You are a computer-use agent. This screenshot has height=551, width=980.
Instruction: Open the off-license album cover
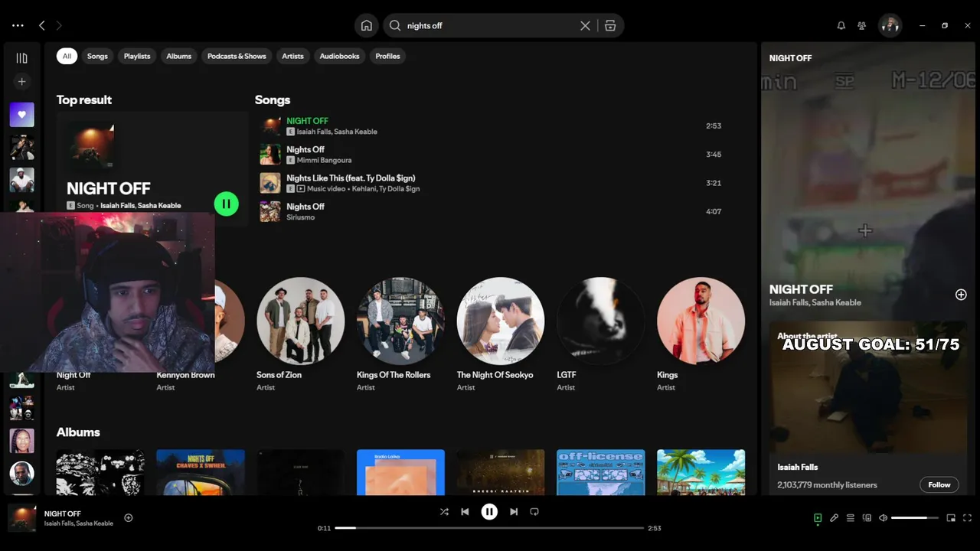coord(601,472)
